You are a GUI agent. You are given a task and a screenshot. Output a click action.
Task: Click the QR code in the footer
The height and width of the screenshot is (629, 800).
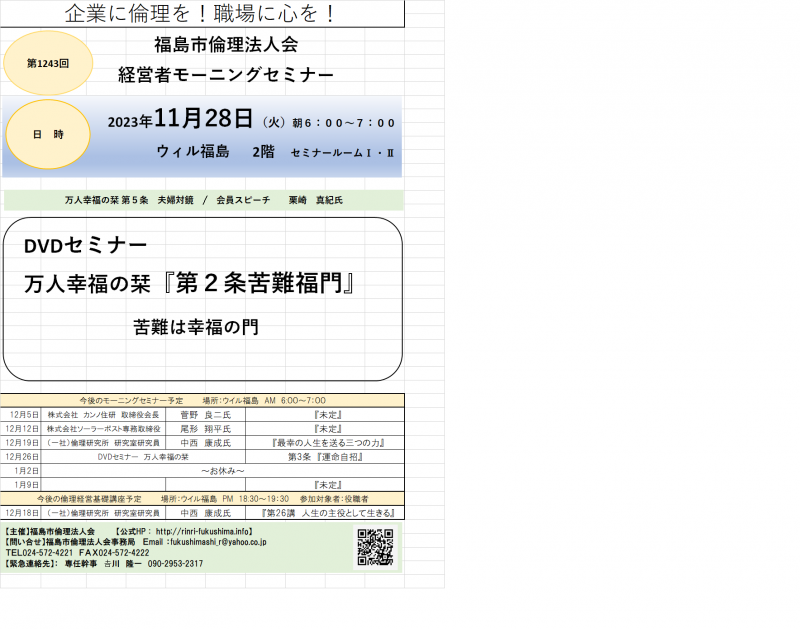375,547
